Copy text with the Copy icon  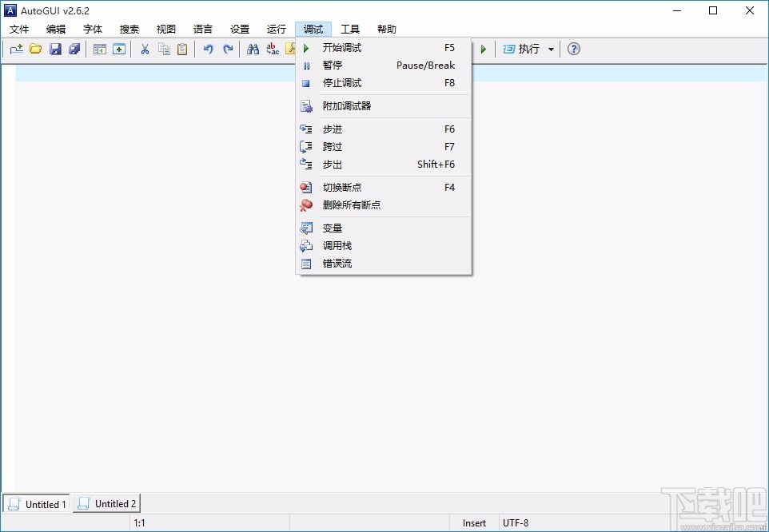coord(164,49)
